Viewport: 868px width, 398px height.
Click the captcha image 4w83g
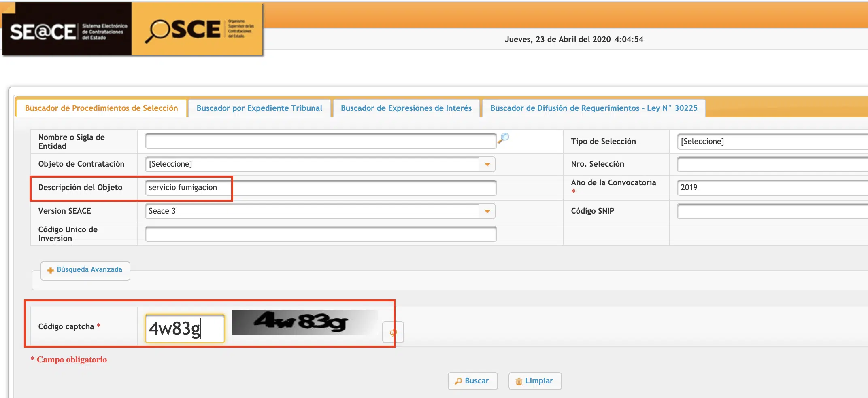click(305, 322)
